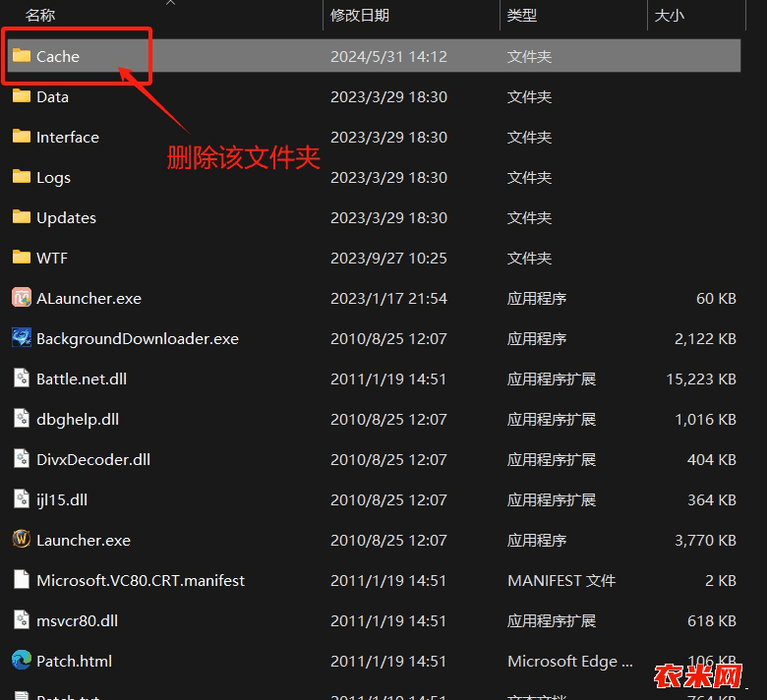Click the Interface folder icon
The height and width of the screenshot is (700, 767).
pyautogui.click(x=21, y=136)
